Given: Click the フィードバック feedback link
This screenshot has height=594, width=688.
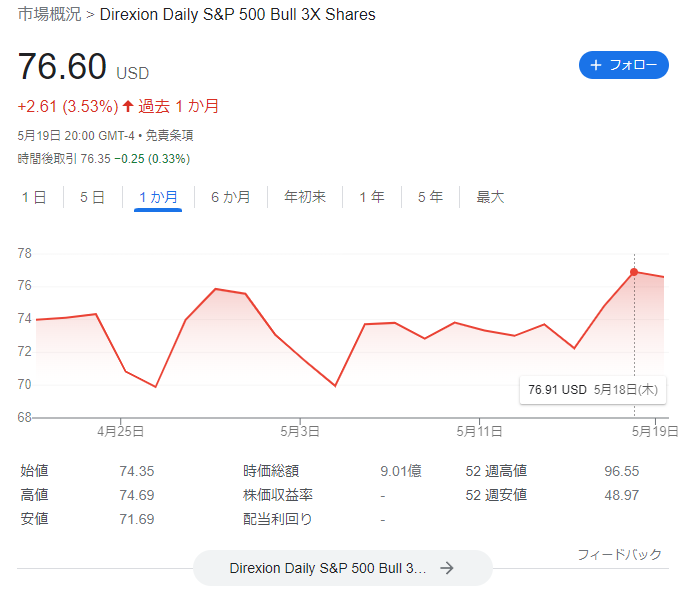Looking at the screenshot, I should click(619, 555).
